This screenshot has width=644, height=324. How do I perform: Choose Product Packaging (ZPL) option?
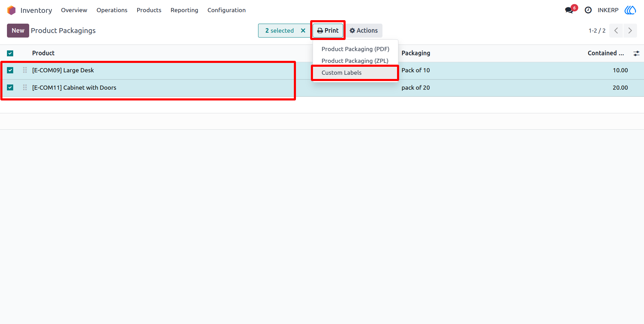coord(355,61)
